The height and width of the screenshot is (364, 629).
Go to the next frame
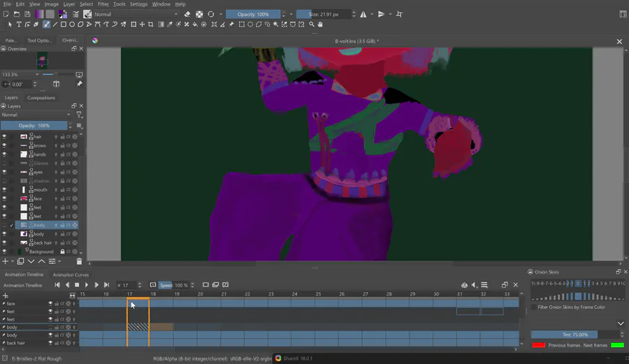point(96,285)
